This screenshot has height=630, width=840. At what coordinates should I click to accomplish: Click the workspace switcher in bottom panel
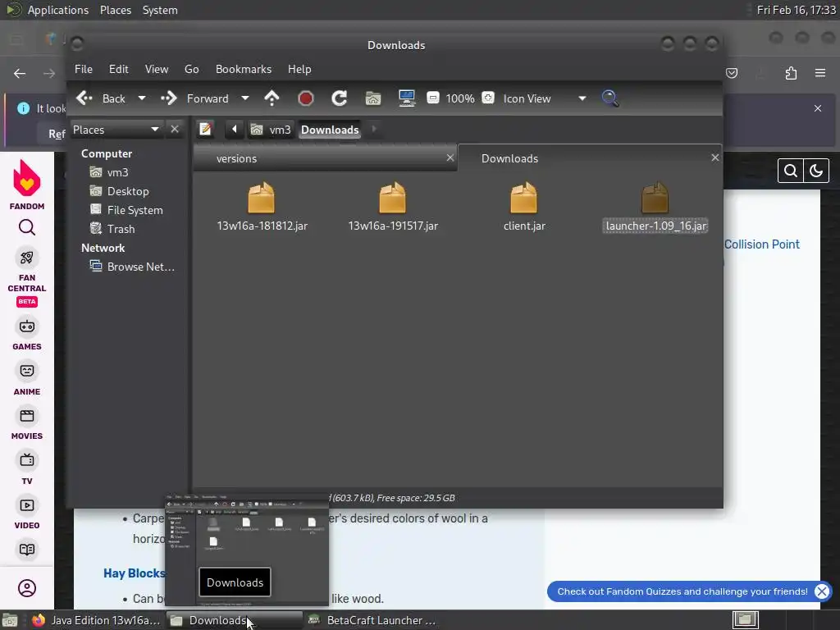[x=745, y=620]
